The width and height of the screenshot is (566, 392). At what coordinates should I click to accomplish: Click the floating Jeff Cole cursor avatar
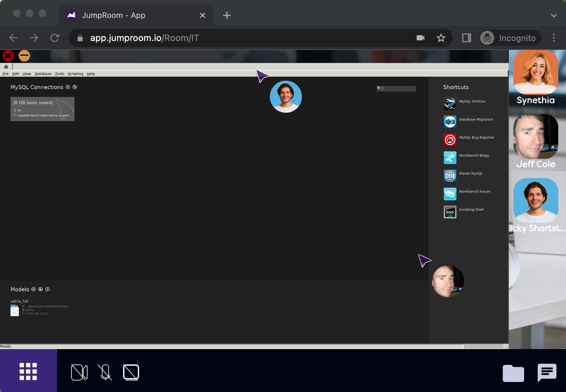click(x=448, y=281)
